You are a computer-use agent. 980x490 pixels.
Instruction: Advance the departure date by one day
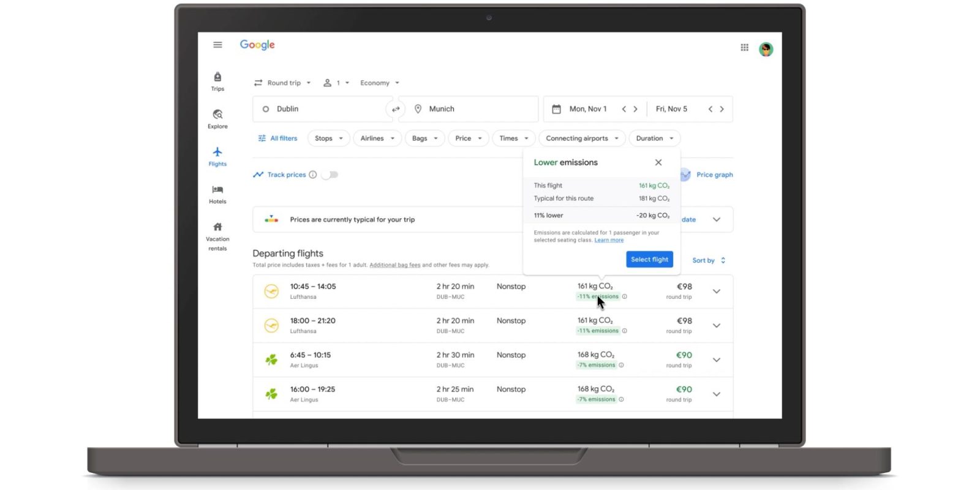pos(635,109)
